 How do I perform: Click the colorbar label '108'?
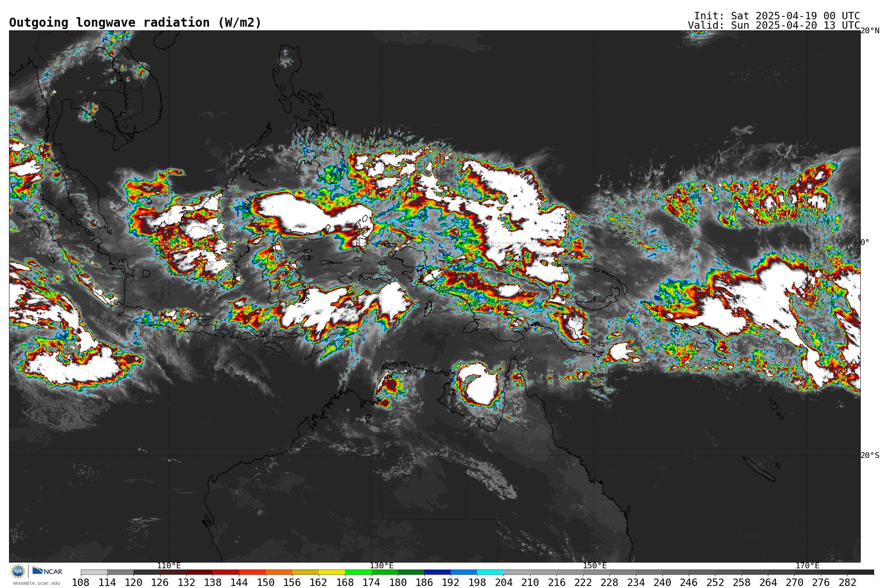click(80, 582)
